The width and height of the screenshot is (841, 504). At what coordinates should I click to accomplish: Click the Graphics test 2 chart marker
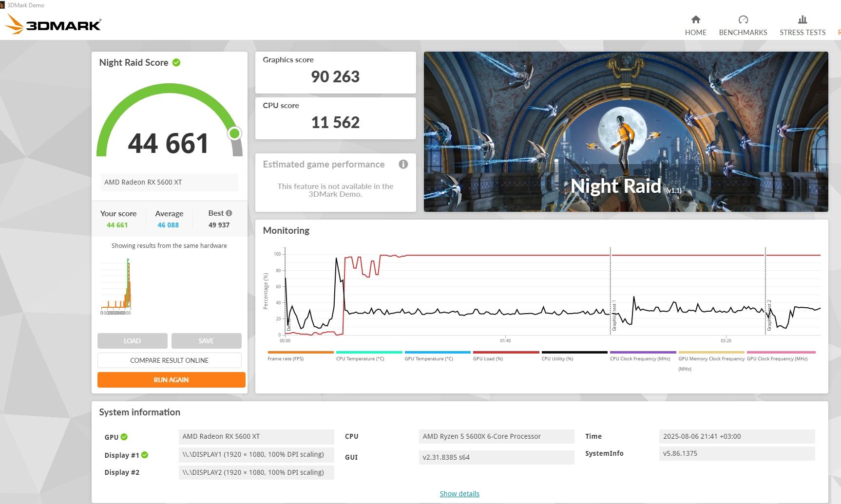[769, 315]
